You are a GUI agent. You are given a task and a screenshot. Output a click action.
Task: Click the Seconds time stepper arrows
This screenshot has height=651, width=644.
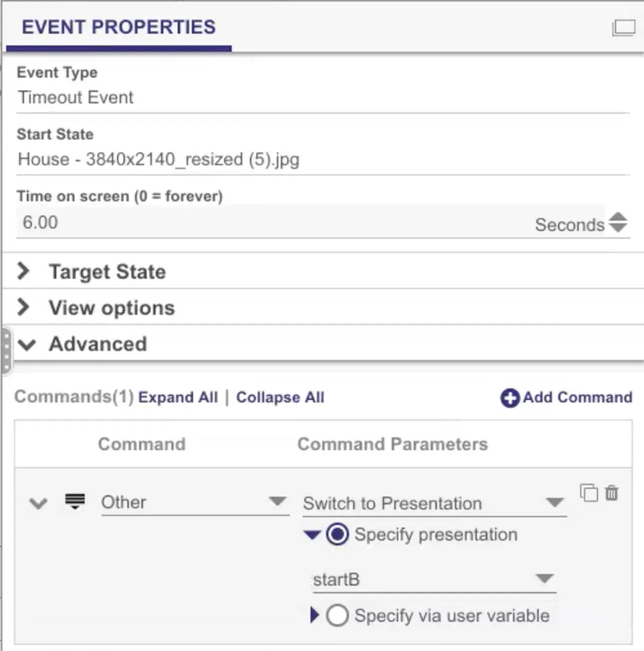[x=618, y=222]
